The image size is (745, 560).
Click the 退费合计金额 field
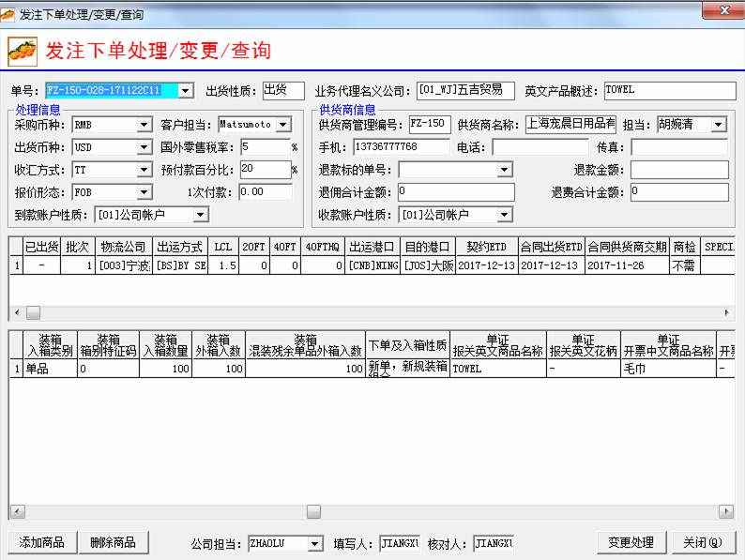click(x=679, y=192)
